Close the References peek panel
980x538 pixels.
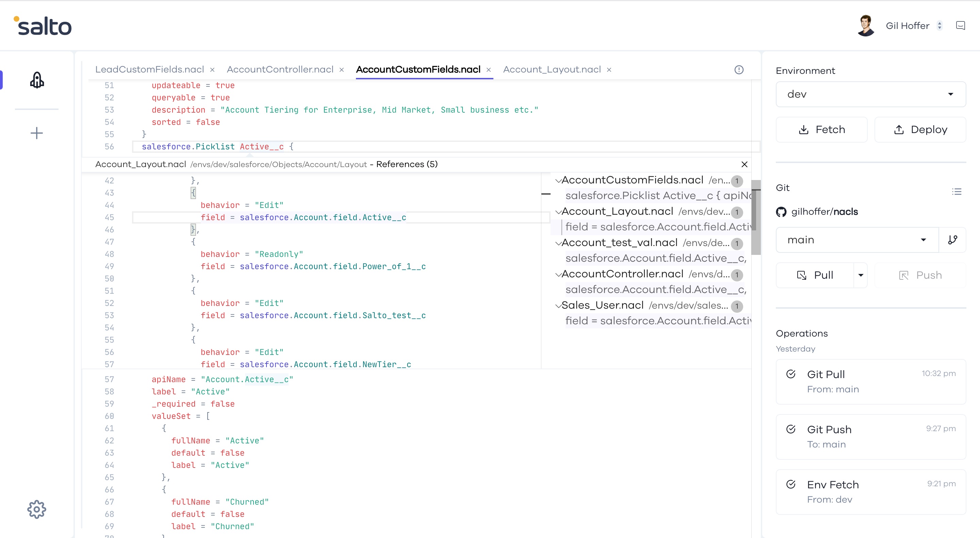pyautogui.click(x=745, y=164)
